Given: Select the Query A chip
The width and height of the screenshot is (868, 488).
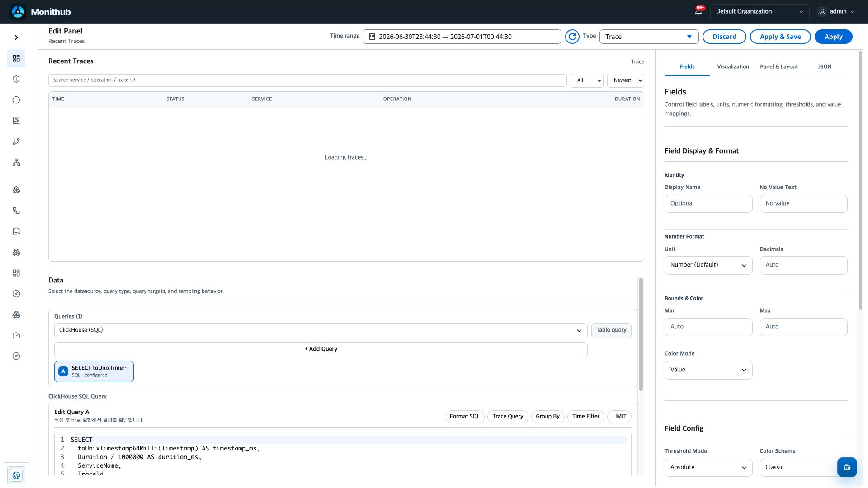Looking at the screenshot, I should (94, 371).
